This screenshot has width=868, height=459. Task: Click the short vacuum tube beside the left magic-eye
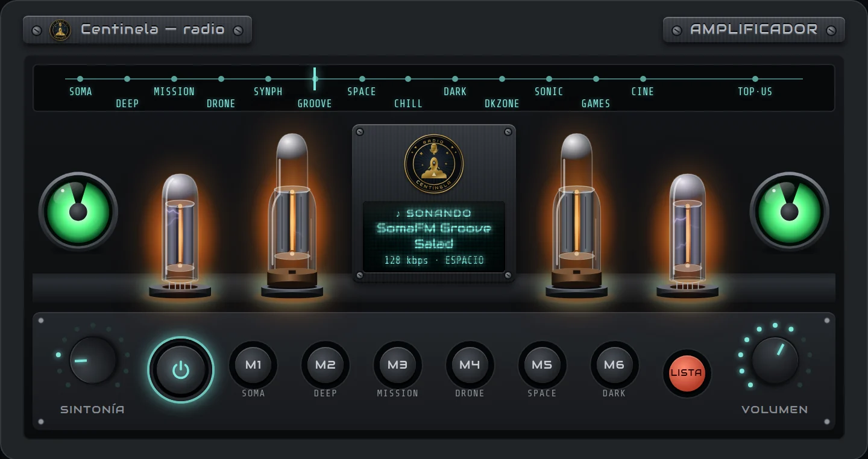[180, 236]
